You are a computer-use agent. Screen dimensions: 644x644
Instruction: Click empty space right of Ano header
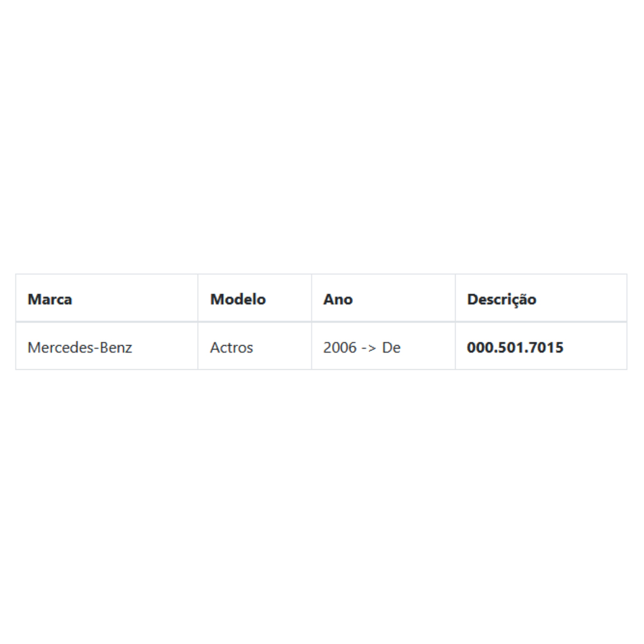(x=404, y=298)
